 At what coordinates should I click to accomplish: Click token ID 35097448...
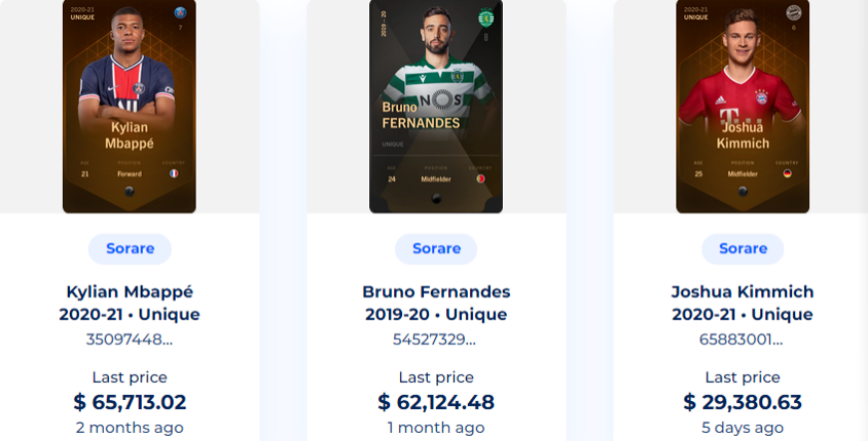coord(130,339)
